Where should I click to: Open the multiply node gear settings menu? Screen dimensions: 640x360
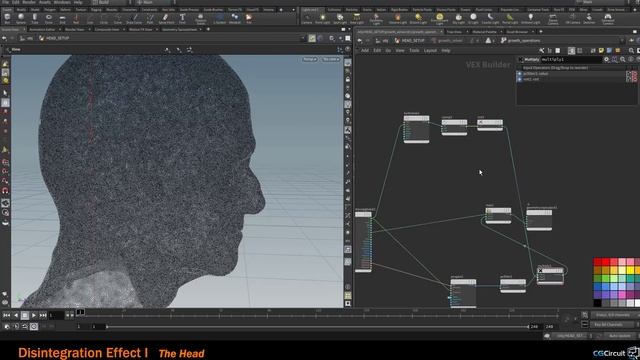[607, 60]
